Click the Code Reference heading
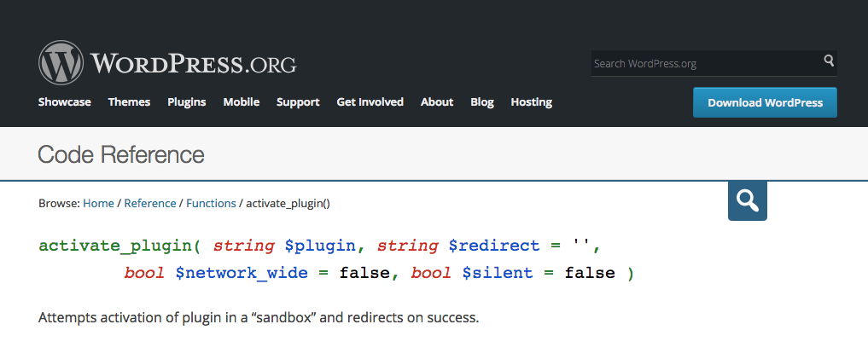The image size is (868, 359). (121, 154)
